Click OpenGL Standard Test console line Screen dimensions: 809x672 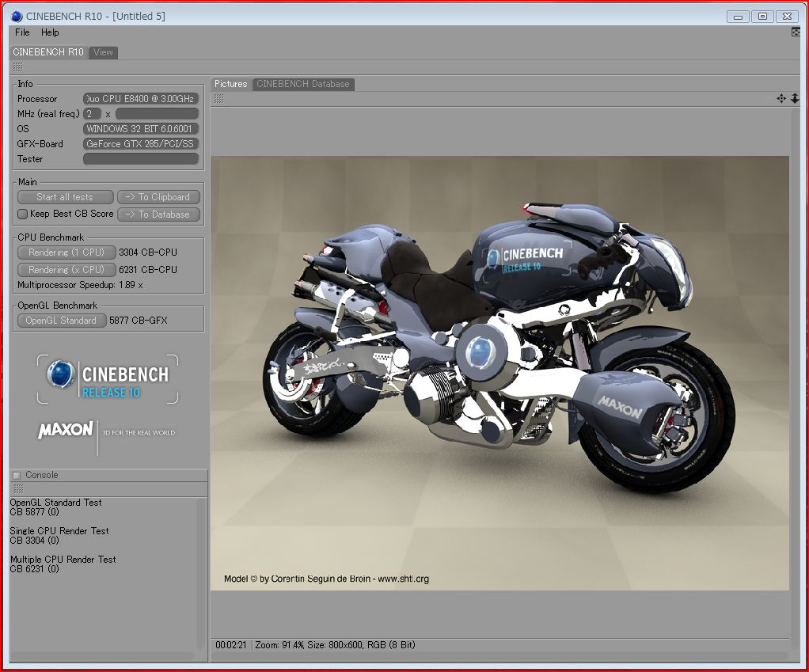click(x=55, y=503)
